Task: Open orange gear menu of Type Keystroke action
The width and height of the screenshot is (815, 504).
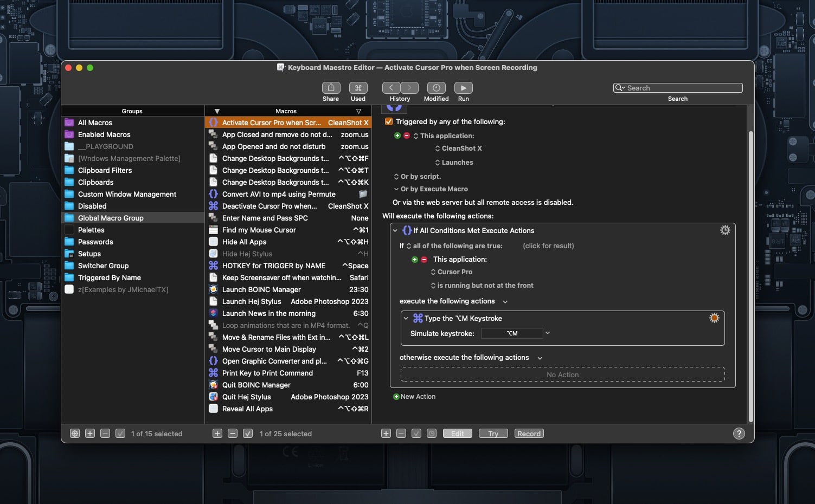Action: [x=714, y=318]
